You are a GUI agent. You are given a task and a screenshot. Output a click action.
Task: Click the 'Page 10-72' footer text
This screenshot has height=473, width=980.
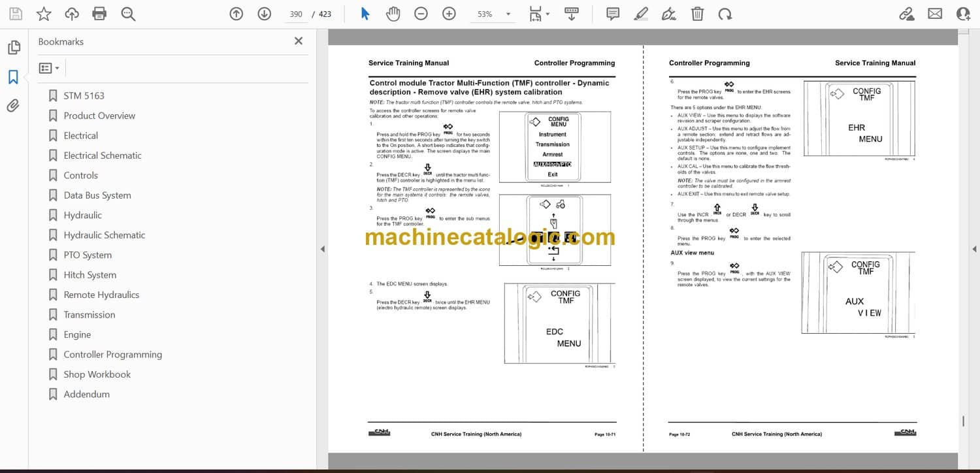(x=680, y=434)
